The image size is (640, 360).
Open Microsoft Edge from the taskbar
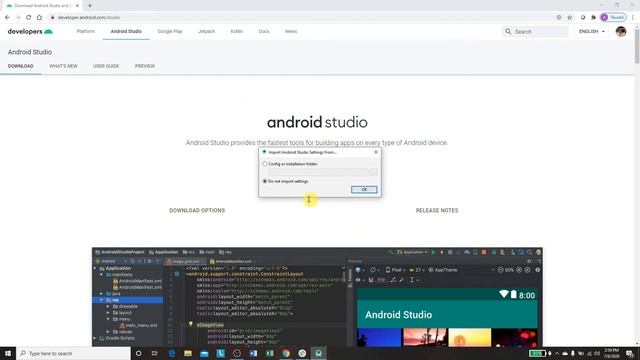171,353
